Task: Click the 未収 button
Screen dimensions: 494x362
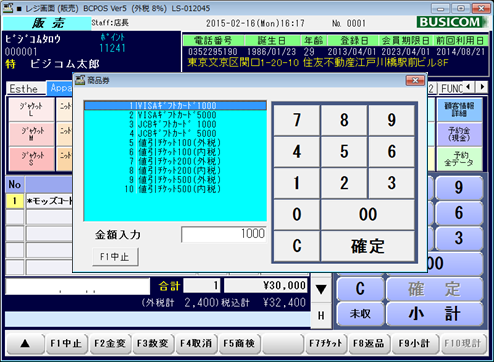Action: point(360,314)
